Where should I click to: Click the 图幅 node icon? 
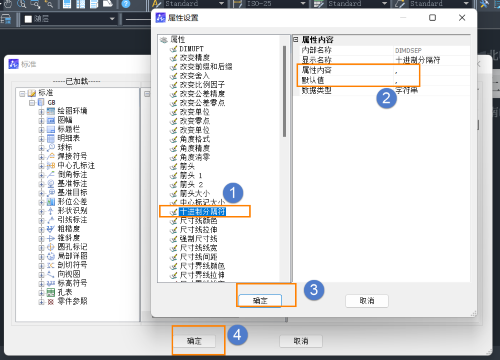51,120
